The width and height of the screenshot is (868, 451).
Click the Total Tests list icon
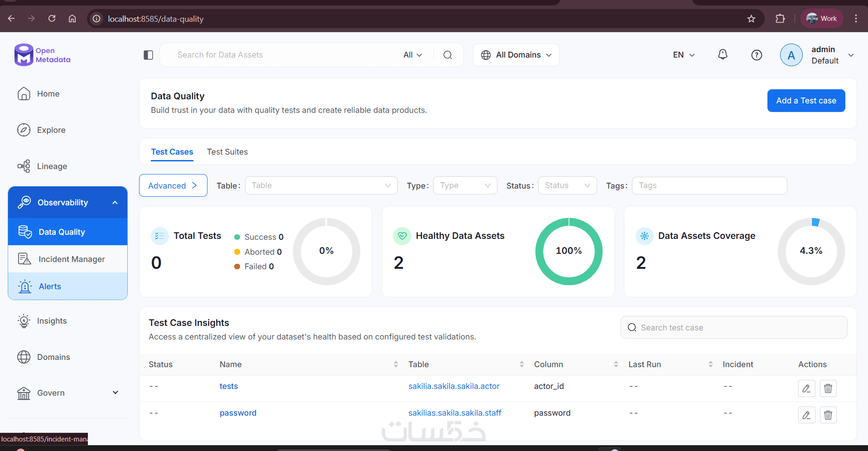tap(159, 236)
